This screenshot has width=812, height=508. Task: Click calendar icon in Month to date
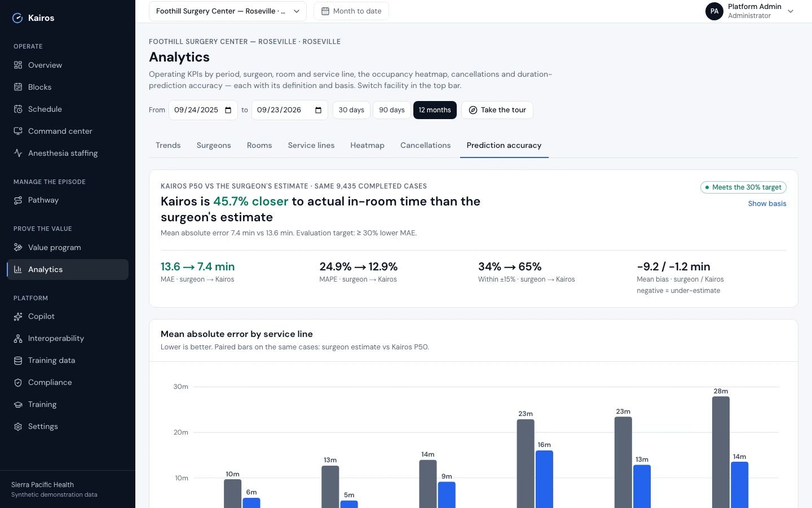click(x=325, y=11)
